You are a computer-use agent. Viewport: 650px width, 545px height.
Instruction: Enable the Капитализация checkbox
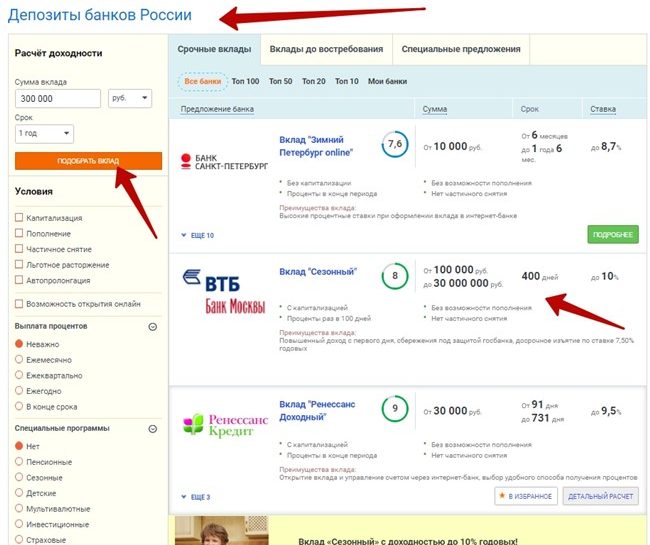[x=19, y=218]
